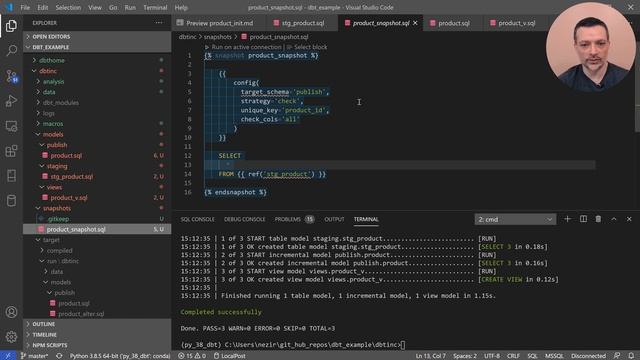
Task: Open the Search view in activity bar
Action: [x=11, y=51]
